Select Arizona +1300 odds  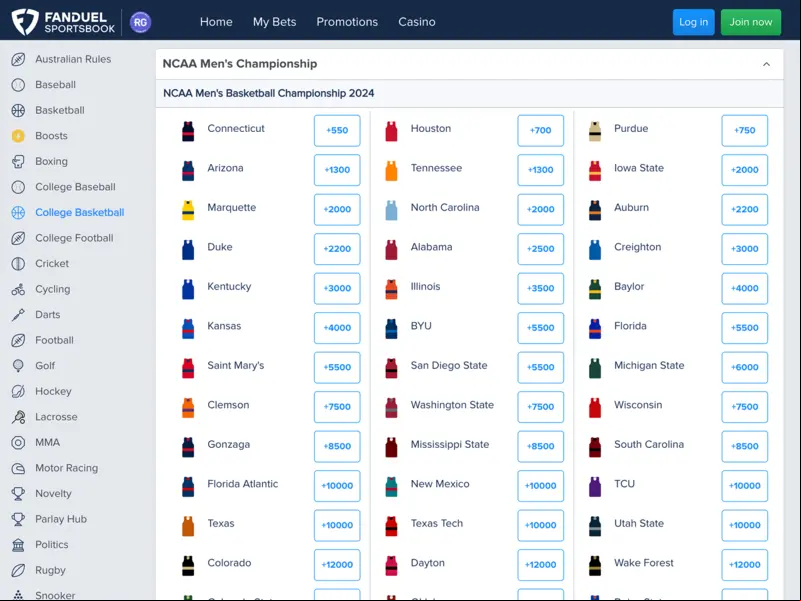point(337,170)
